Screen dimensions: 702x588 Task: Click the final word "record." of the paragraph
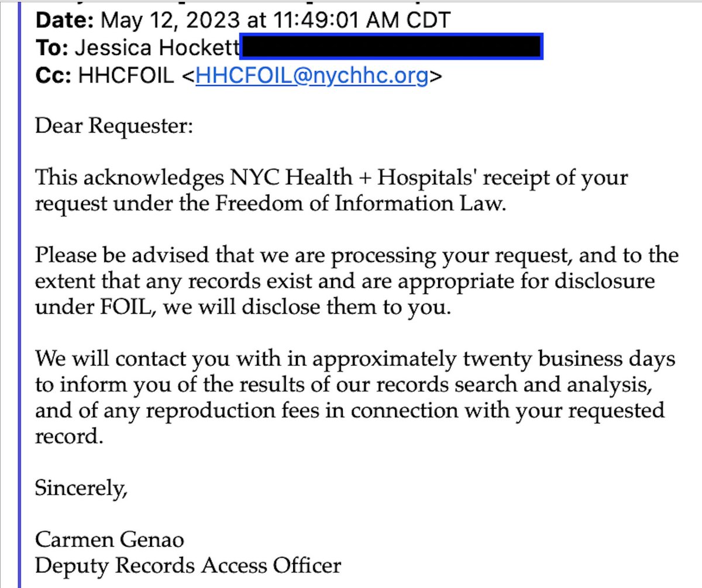tap(69, 436)
